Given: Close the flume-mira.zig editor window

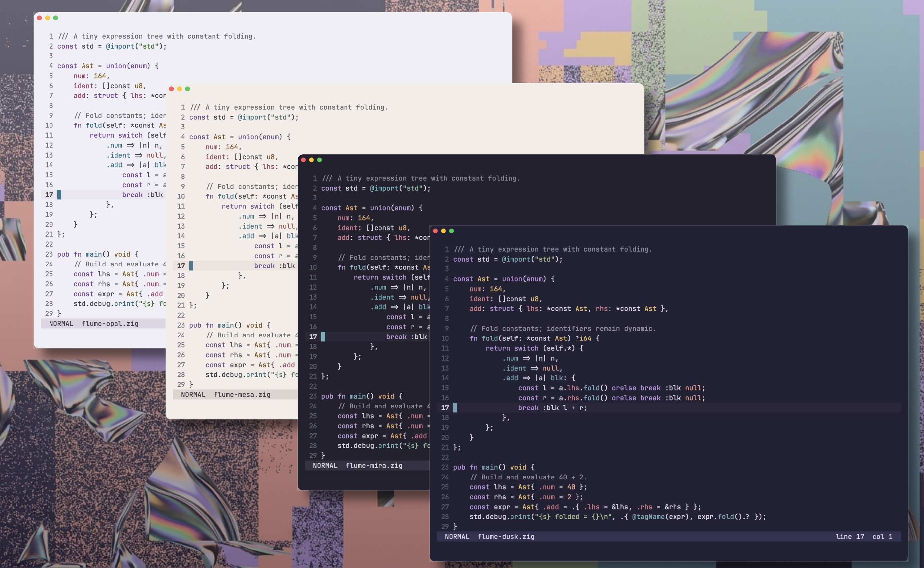Looking at the screenshot, I should [303, 160].
